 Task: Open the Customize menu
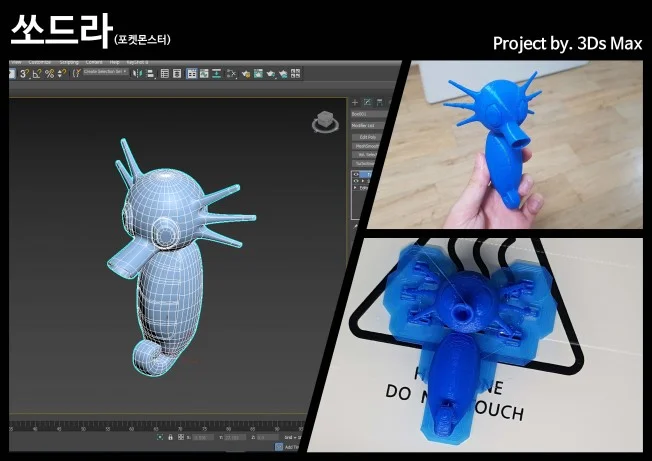coord(40,62)
